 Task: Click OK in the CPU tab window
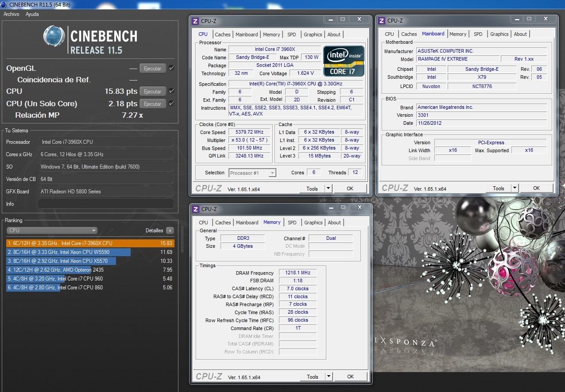(350, 188)
